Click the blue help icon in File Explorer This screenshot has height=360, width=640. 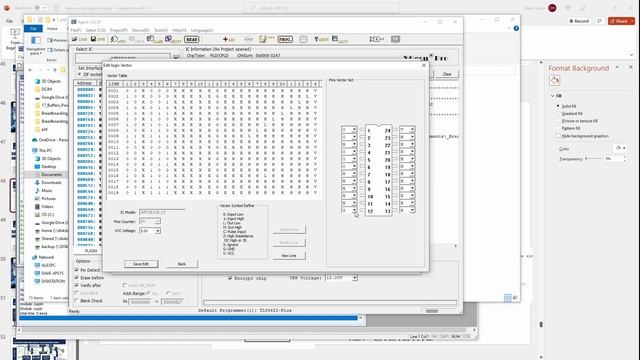(516, 28)
